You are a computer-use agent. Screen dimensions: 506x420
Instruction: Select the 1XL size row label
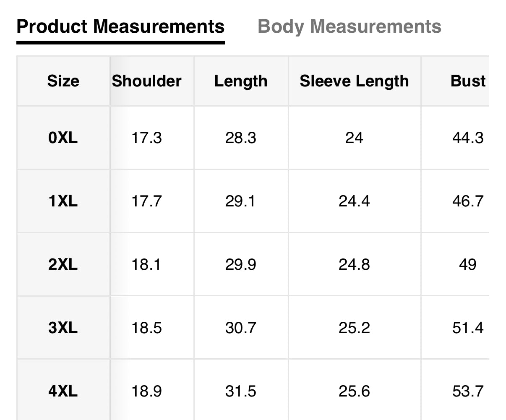[63, 201]
